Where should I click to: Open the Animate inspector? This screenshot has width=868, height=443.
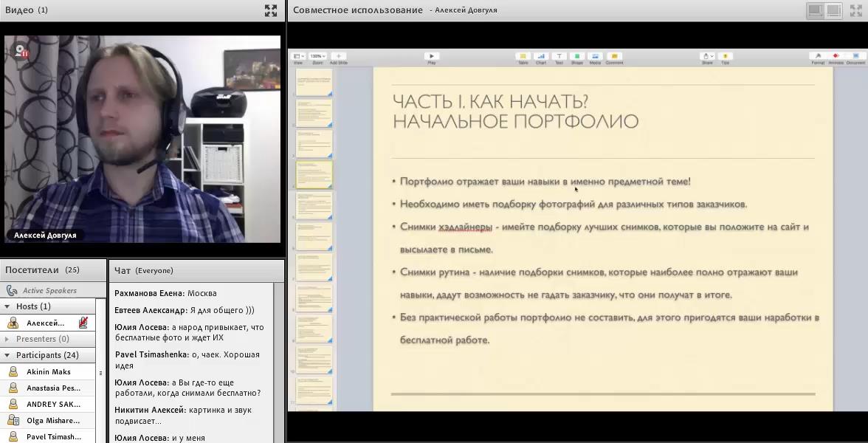836,56
